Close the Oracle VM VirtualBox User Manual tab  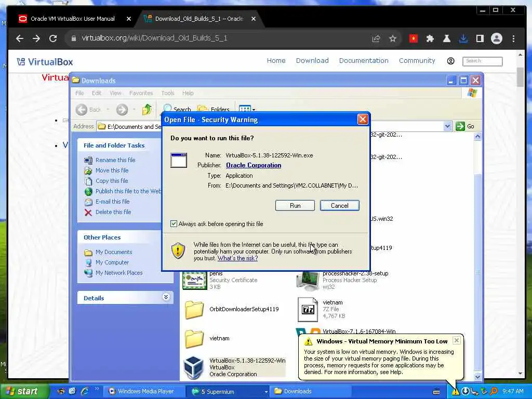coord(129,19)
